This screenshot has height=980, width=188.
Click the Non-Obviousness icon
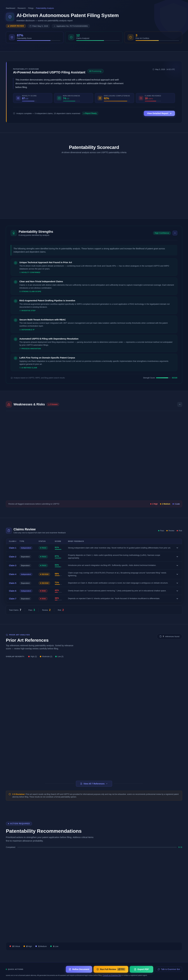(59, 98)
